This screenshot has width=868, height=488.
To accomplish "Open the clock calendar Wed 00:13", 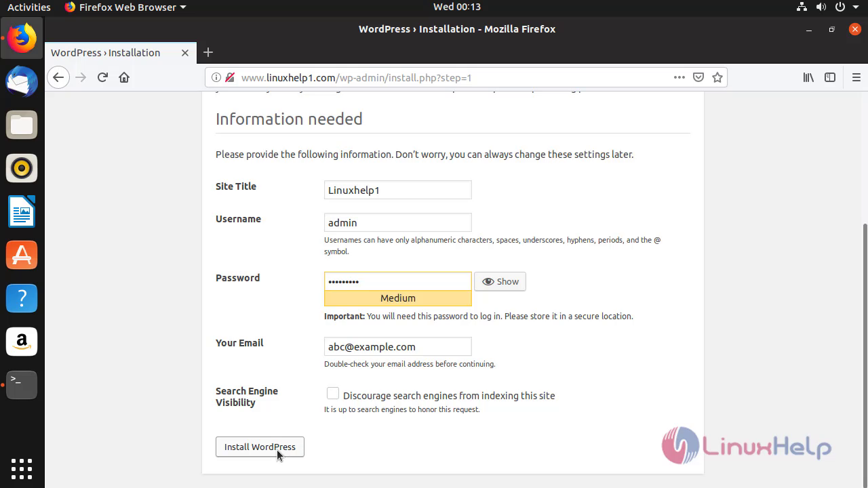I will point(457,7).
